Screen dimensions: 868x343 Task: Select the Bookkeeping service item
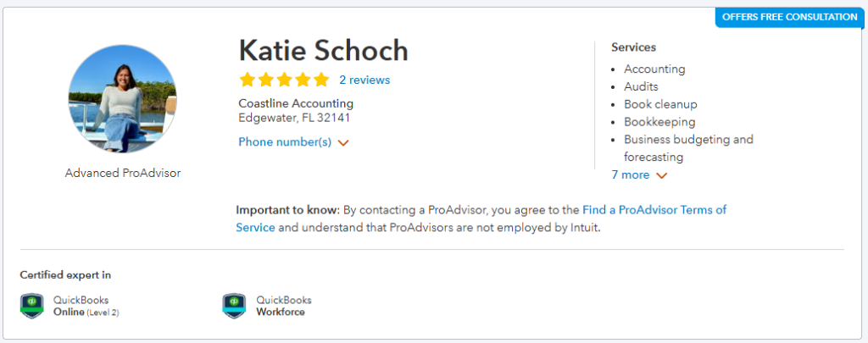[659, 122]
